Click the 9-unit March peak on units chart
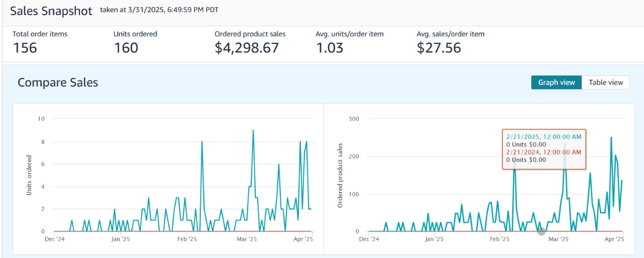 point(253,130)
